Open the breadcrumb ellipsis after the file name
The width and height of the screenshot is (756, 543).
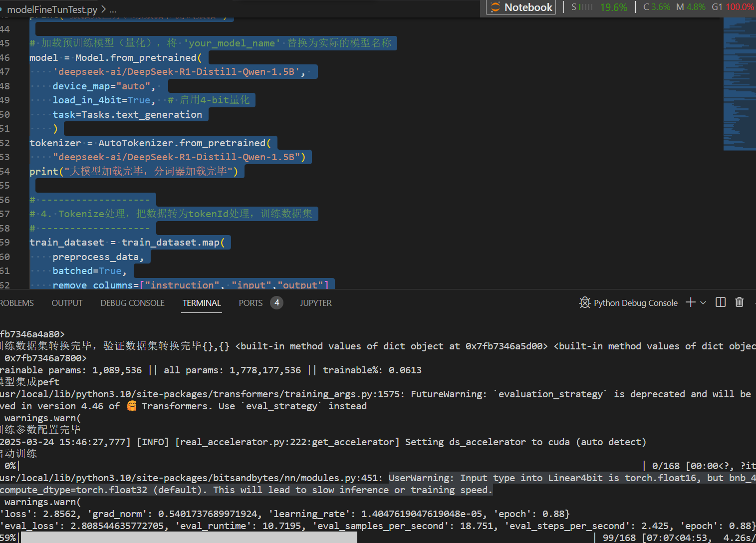[x=113, y=9]
